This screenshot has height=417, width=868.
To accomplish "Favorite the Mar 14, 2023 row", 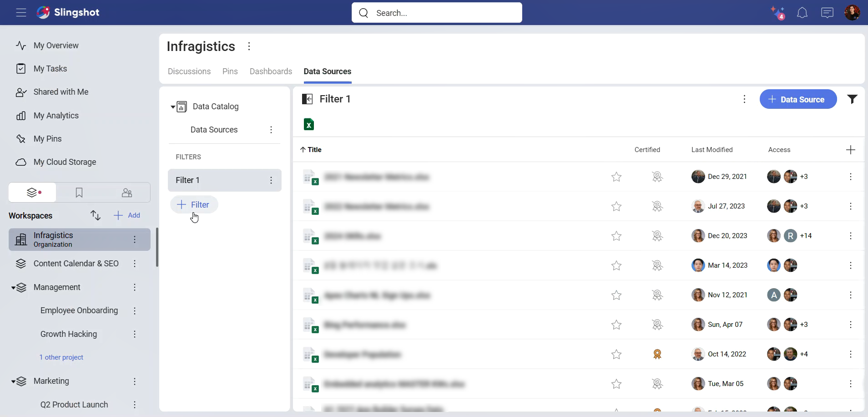I will (616, 265).
